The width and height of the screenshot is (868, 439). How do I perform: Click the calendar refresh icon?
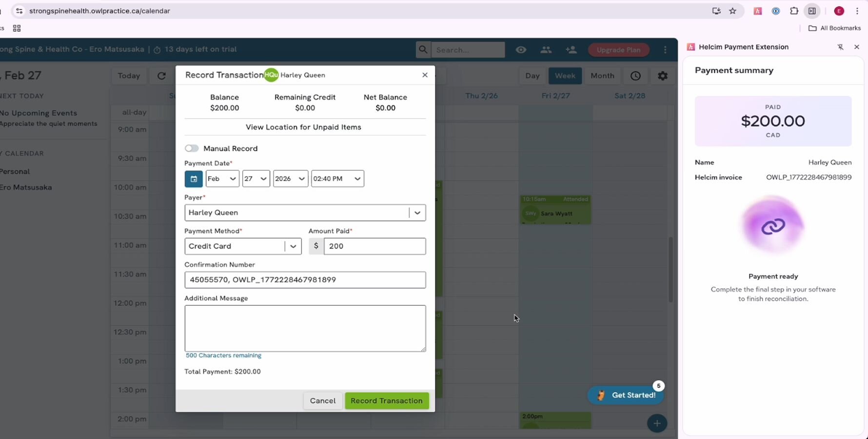161,76
